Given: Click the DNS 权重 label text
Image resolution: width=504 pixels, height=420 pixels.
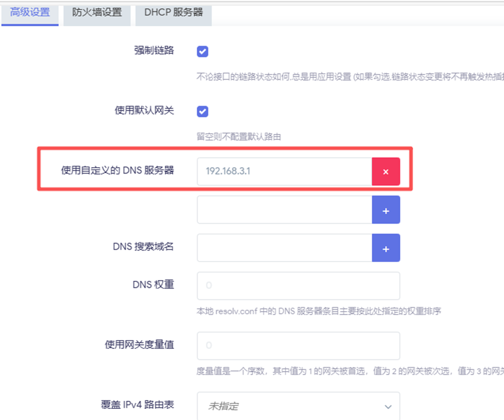Looking at the screenshot, I should [153, 285].
